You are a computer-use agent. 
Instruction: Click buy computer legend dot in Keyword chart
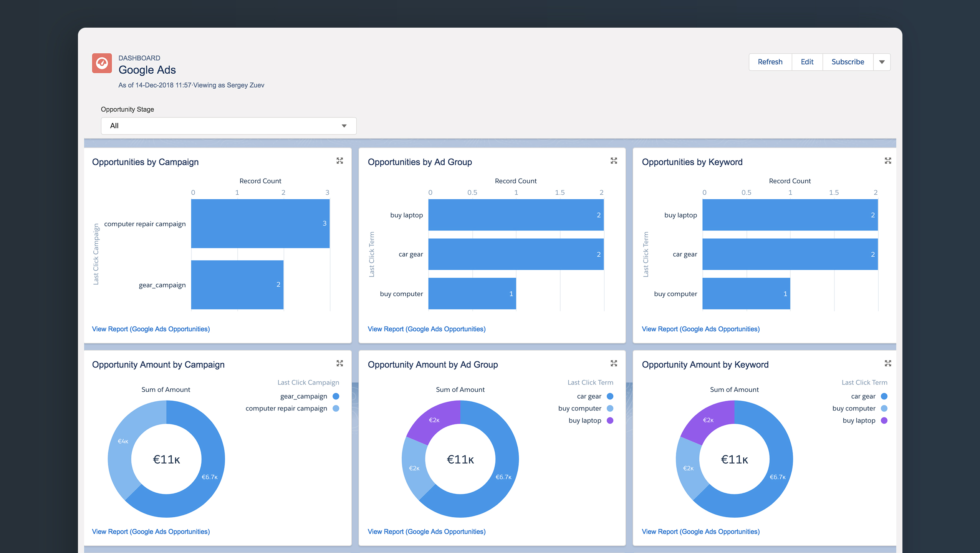[x=884, y=408]
